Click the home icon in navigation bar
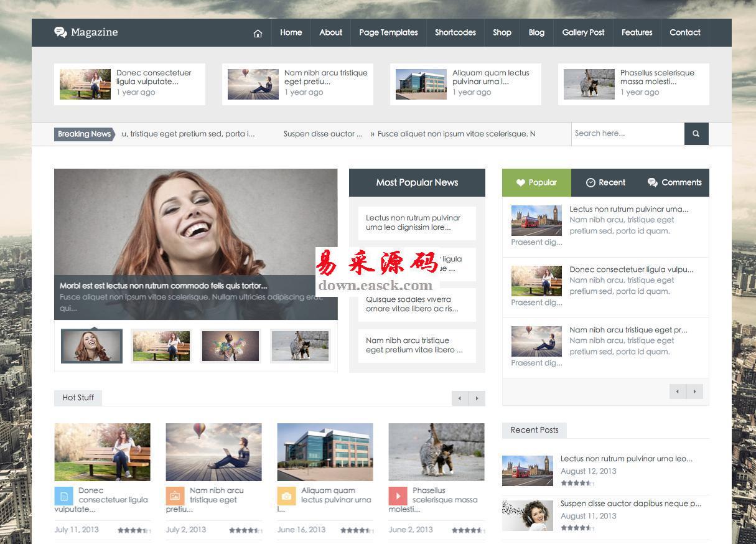756x544 pixels. tap(258, 33)
